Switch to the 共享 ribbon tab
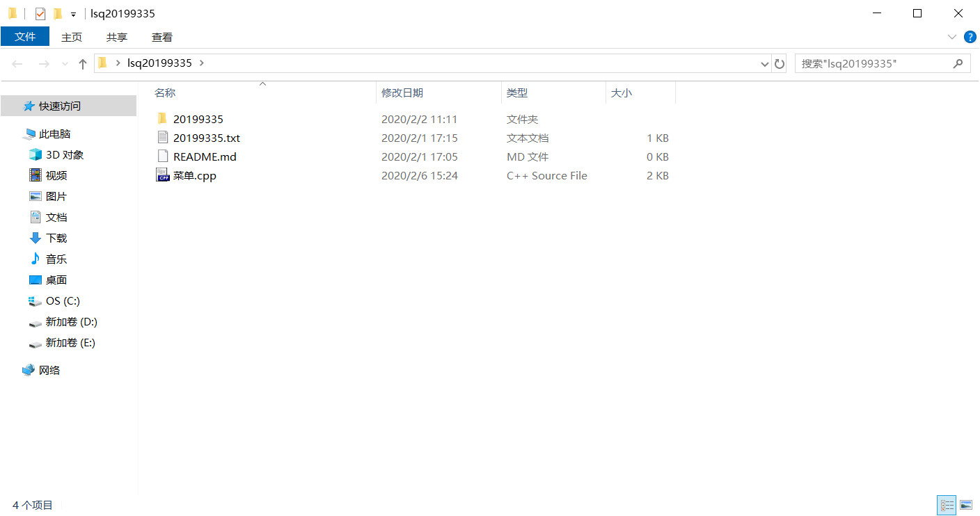This screenshot has height=516, width=980. click(x=117, y=37)
